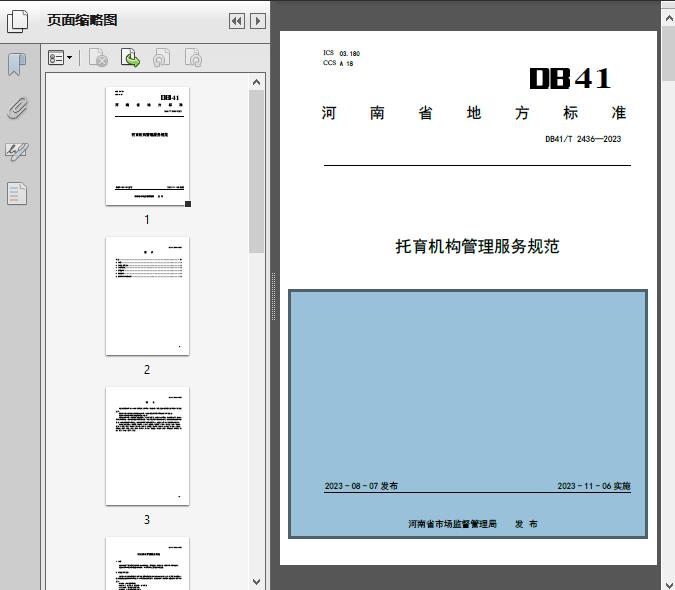Click the thumbnail page number 3 label
Image resolution: width=675 pixels, height=590 pixels.
click(147, 520)
